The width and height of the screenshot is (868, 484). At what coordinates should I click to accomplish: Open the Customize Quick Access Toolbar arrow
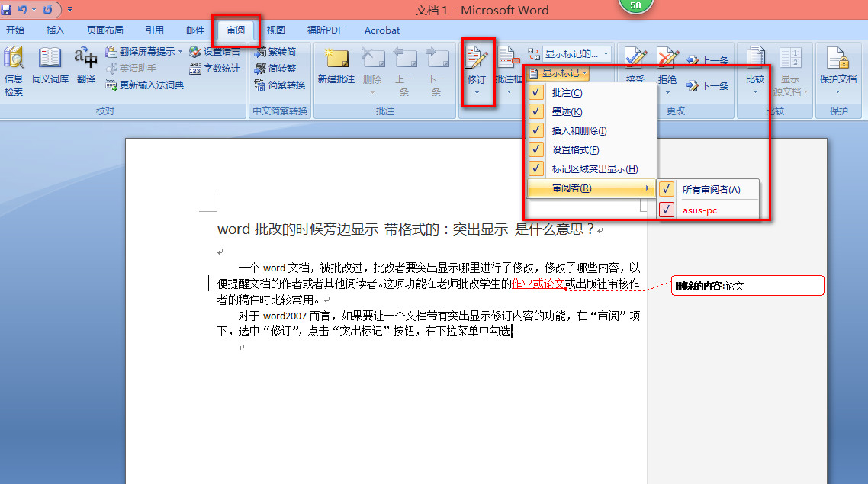[x=69, y=9]
